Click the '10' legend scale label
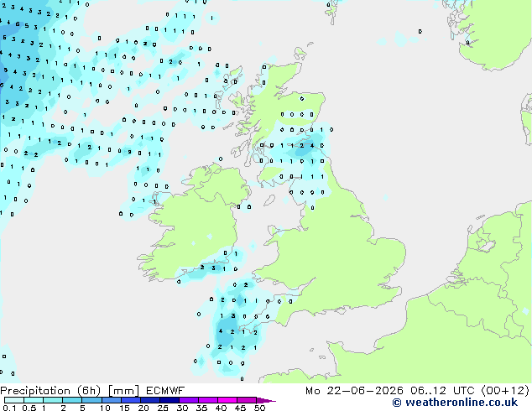This screenshot has width=532, height=411. (x=105, y=408)
